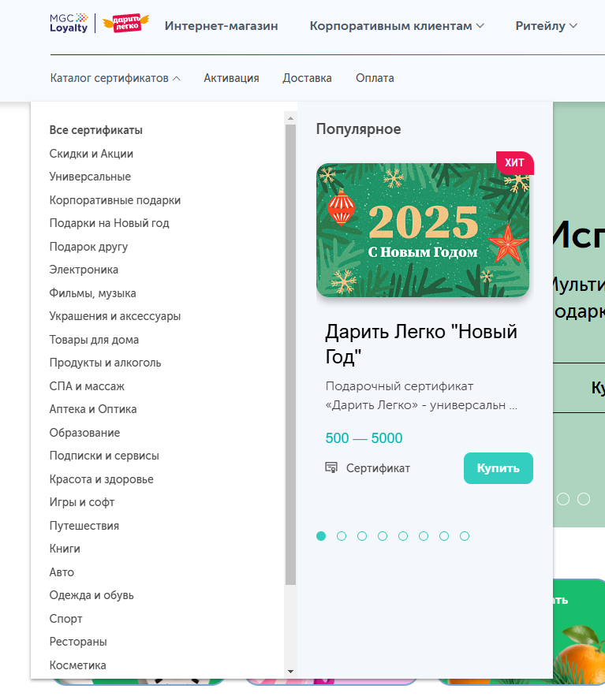Go to the sixth Популярное carousel slide dot
605x700 pixels.
point(424,536)
